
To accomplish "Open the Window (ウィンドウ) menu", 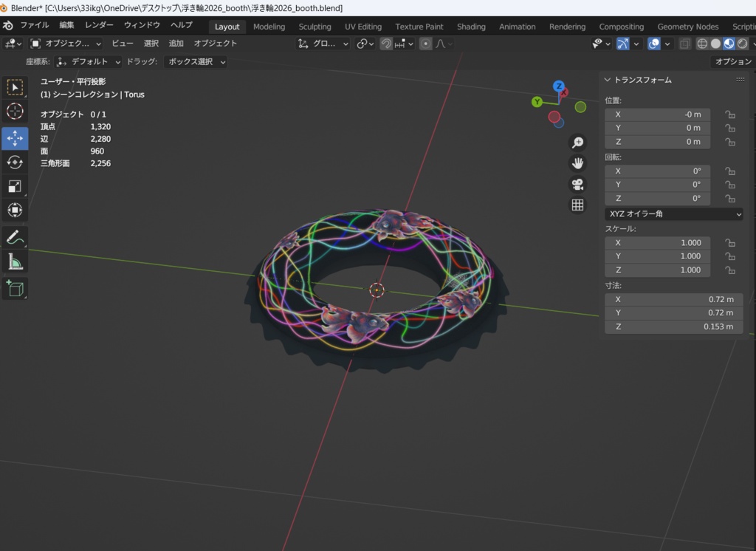I will pos(142,25).
